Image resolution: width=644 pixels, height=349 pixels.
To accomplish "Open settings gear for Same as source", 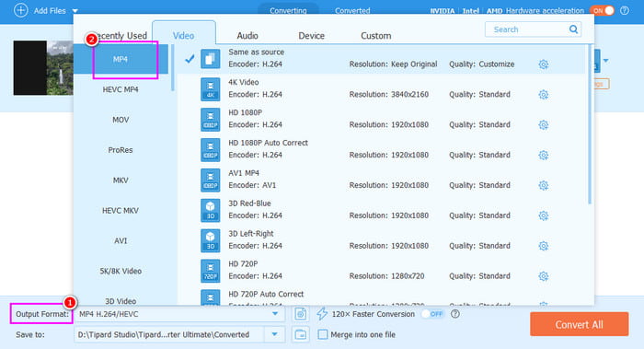I will [x=543, y=64].
